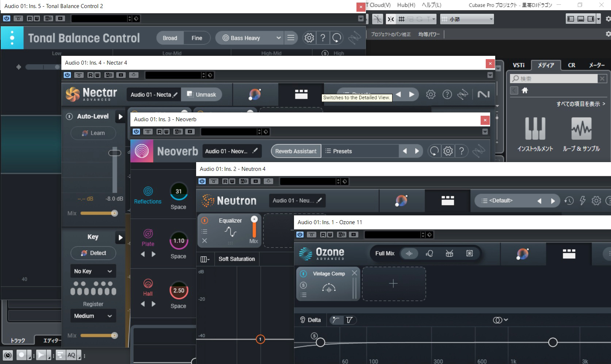Open Medium register dropdown
This screenshot has width=611, height=364.
(93, 316)
